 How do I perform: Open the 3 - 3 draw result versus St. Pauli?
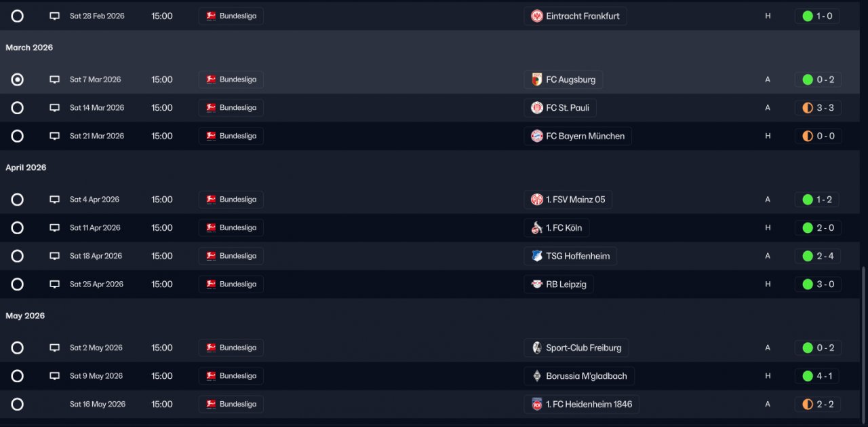tap(818, 108)
